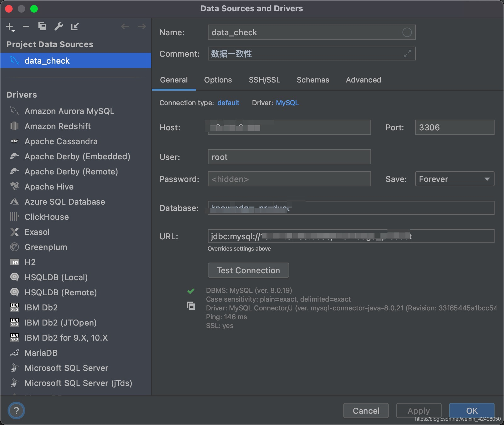Click the Apply button
The height and width of the screenshot is (425, 504).
point(419,411)
